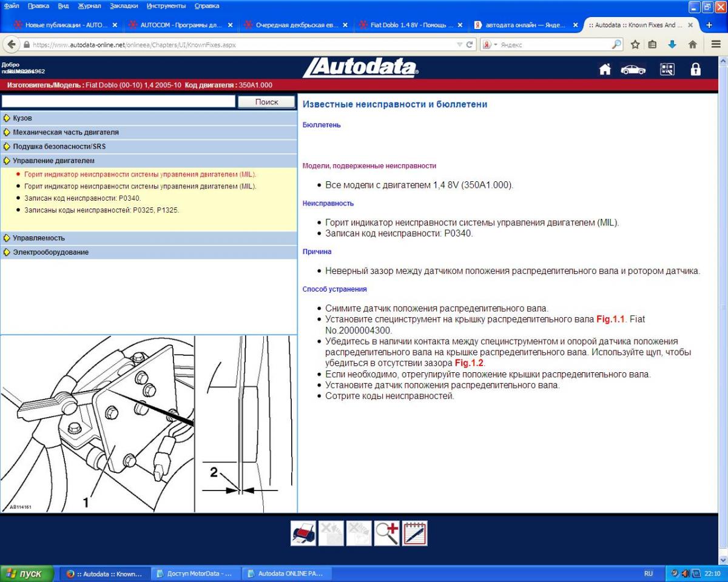
Task: Open the Firefox hamburger menu
Action: coord(716,44)
